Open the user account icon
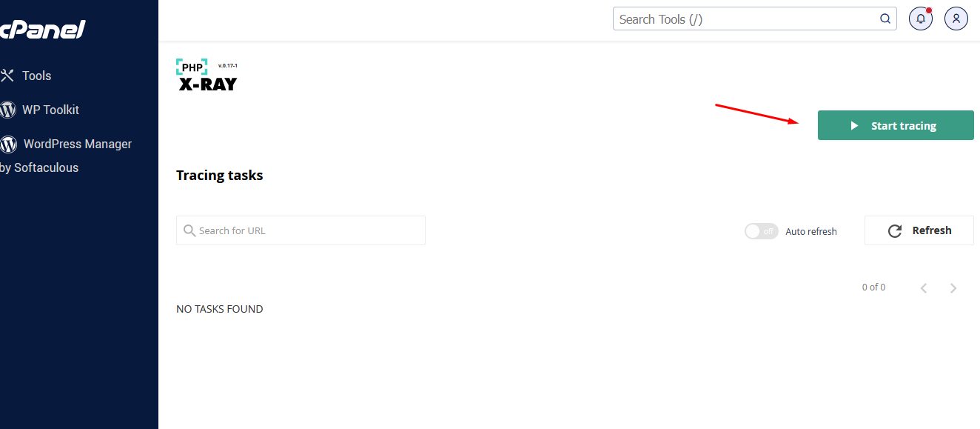This screenshot has height=429, width=980. (x=956, y=19)
